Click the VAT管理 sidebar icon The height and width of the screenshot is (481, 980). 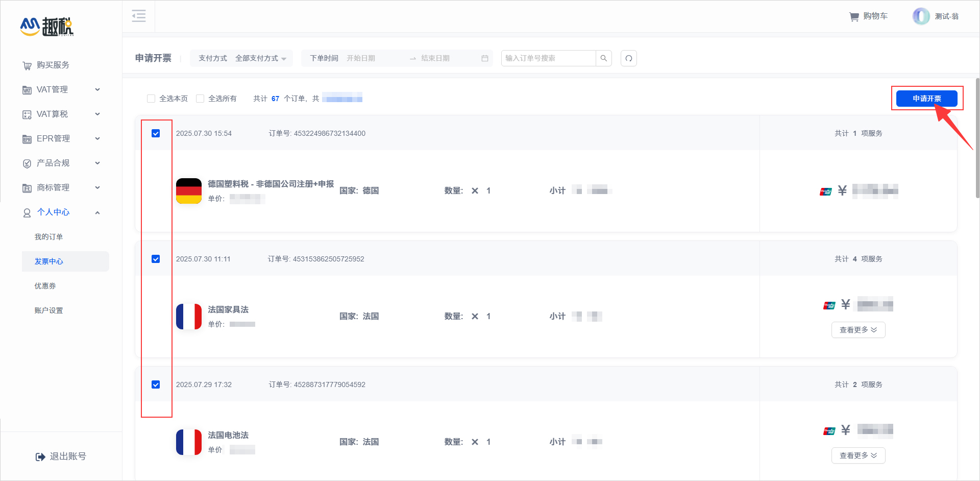point(27,89)
